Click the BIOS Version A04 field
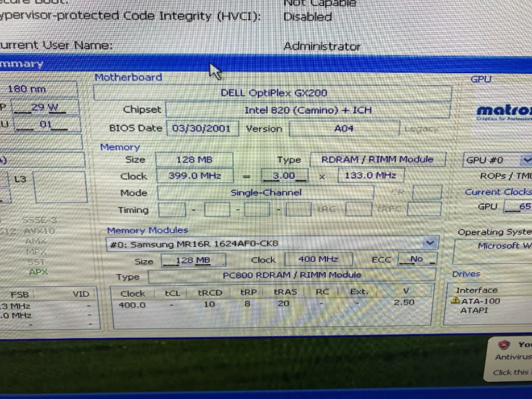Viewport: 532px width, 399px height. [344, 129]
